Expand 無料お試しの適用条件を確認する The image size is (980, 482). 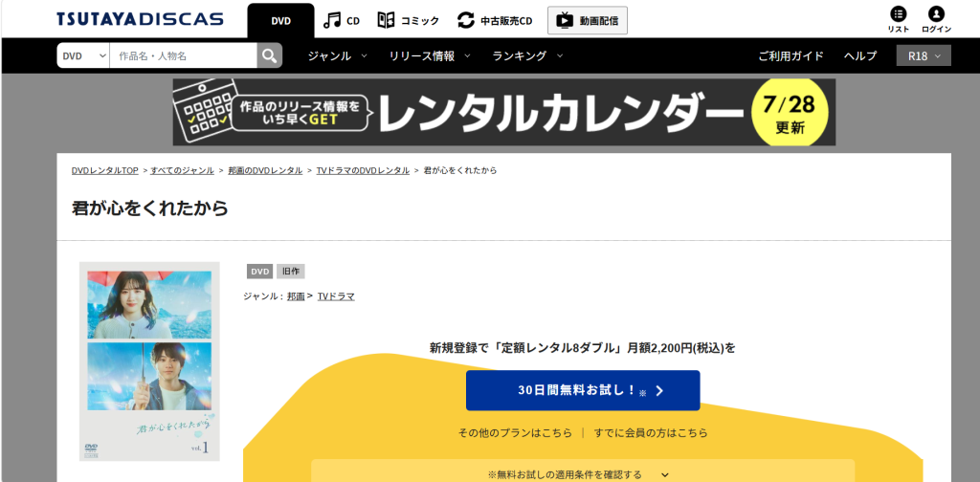[583, 474]
